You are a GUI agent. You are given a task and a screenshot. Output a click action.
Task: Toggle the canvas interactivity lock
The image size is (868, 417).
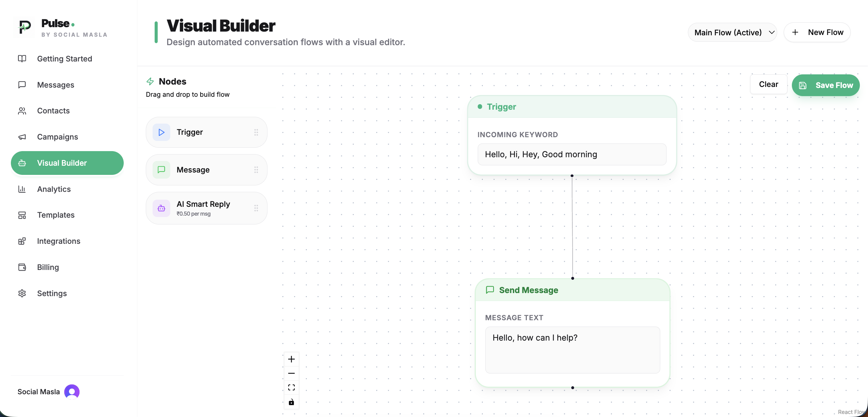[291, 402]
